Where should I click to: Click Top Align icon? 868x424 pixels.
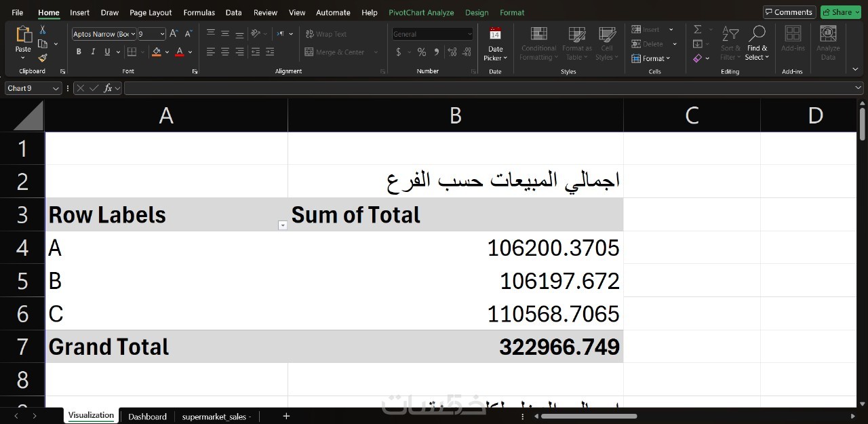click(211, 33)
